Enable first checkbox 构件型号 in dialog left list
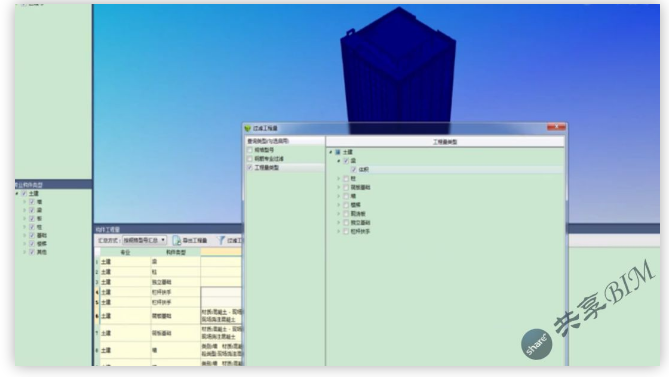669x377 pixels. pos(250,150)
